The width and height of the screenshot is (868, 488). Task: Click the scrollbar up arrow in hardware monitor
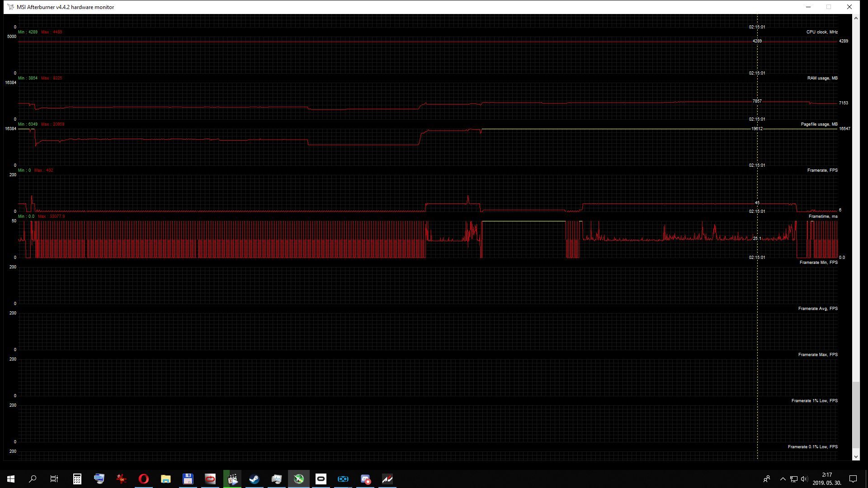click(856, 18)
